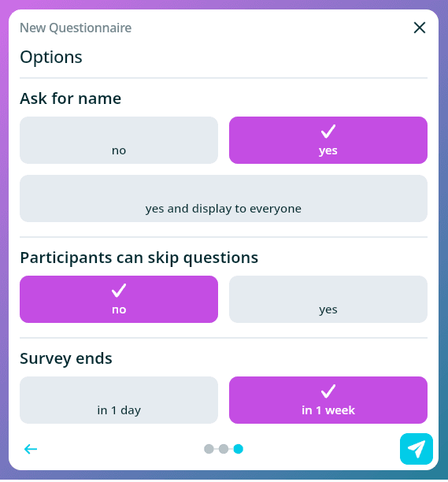Click the Participants can skip questions heading

pos(139,258)
